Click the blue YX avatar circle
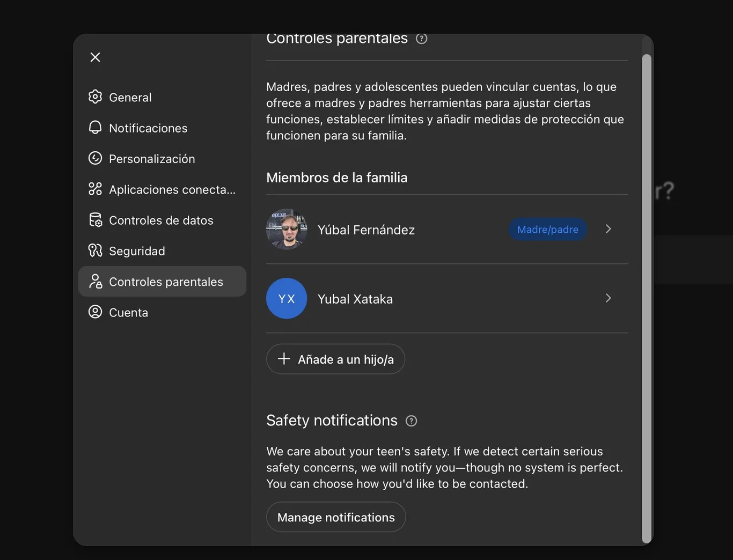Image resolution: width=733 pixels, height=560 pixels. coord(287,298)
